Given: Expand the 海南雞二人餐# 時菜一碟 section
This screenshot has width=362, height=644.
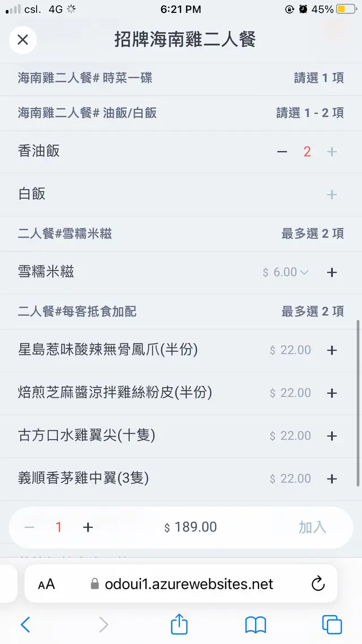Looking at the screenshot, I should [181, 78].
